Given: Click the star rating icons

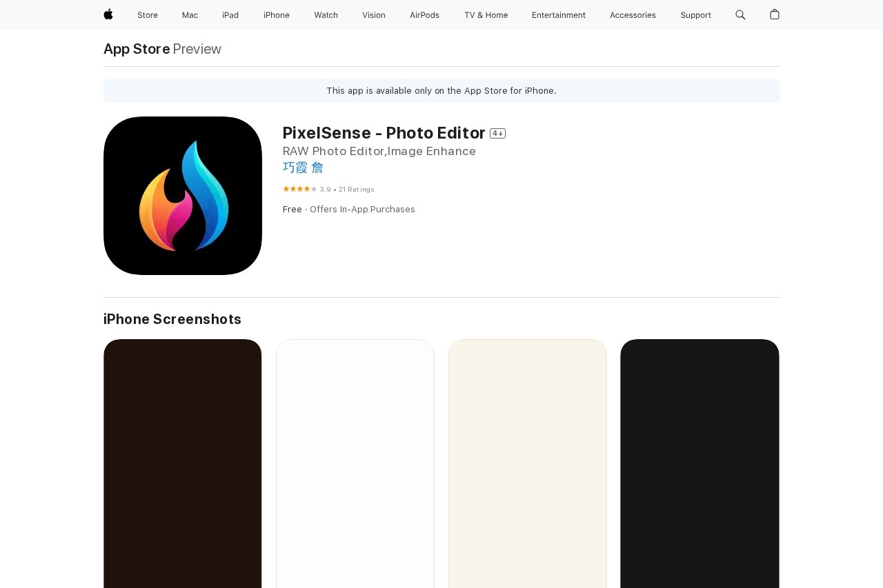Looking at the screenshot, I should click(x=300, y=189).
